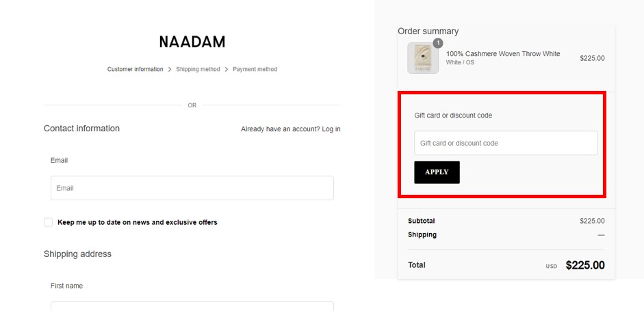Click the Contact information heading
The width and height of the screenshot is (644, 311).
click(81, 129)
